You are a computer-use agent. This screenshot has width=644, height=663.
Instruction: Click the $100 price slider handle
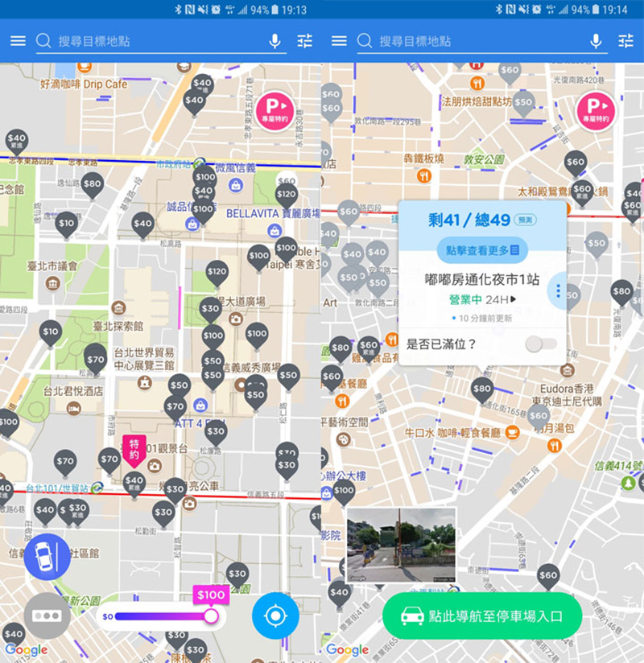211,616
